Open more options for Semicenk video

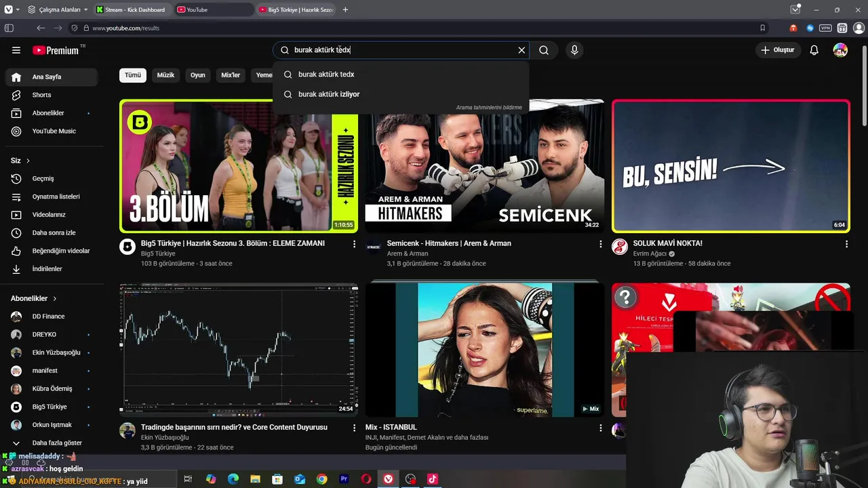click(600, 244)
